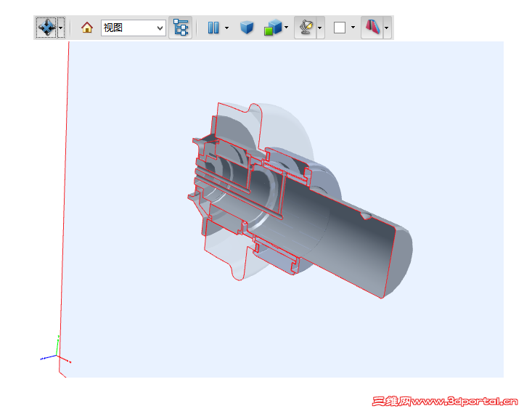Open the background color dropdown arrow

(x=353, y=28)
